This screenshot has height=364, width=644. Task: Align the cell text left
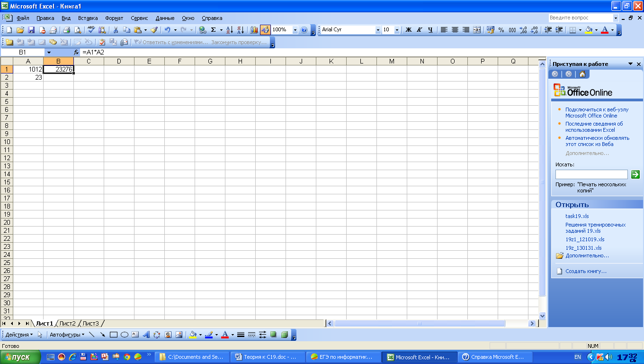(x=444, y=30)
